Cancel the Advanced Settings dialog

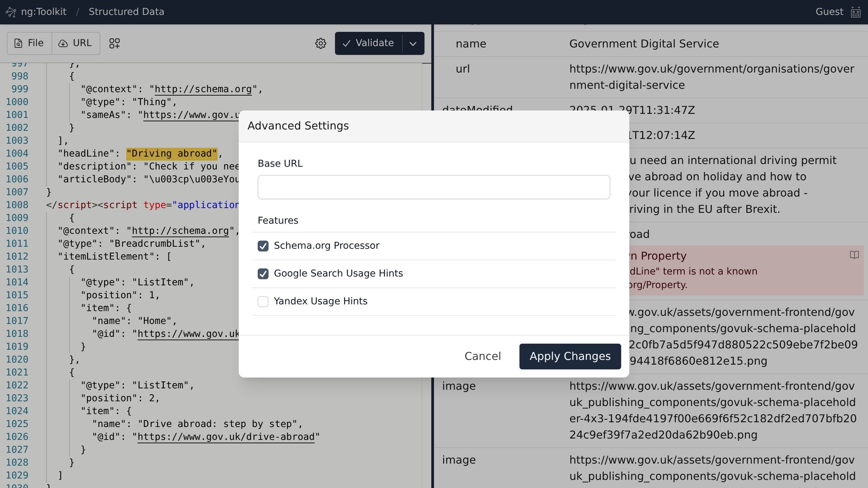coord(482,356)
